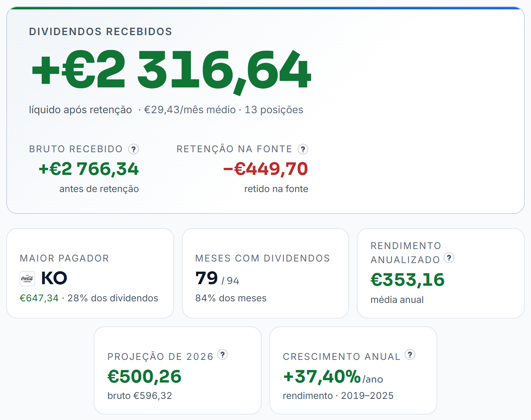Click the Coca-Cola logo in Maior Pagador
Image resolution: width=531 pixels, height=420 pixels.
point(27,279)
